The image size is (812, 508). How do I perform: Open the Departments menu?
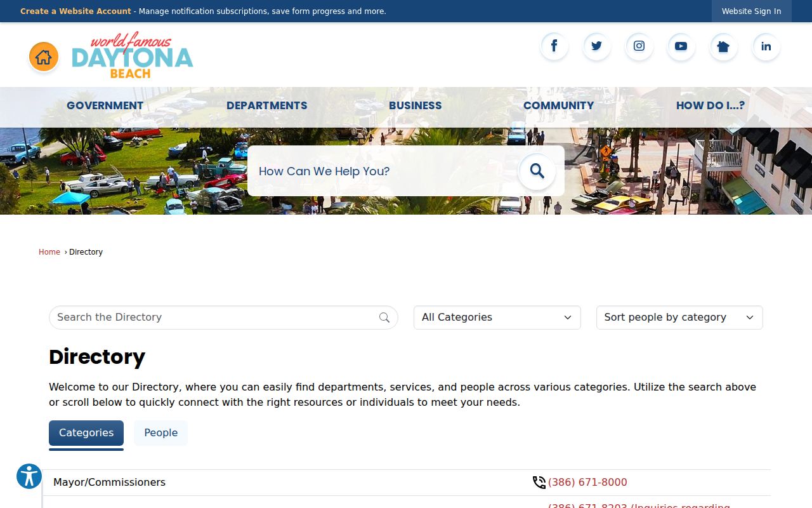pyautogui.click(x=267, y=106)
